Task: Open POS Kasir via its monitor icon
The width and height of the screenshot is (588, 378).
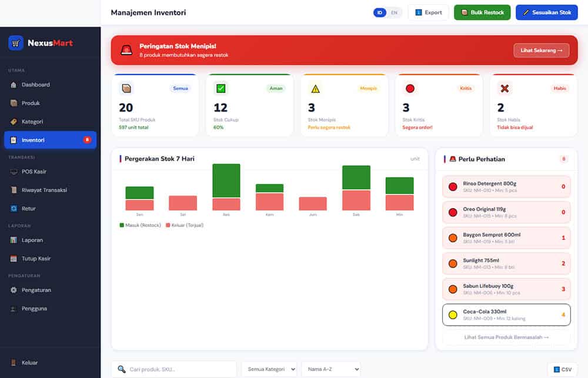Action: point(14,172)
